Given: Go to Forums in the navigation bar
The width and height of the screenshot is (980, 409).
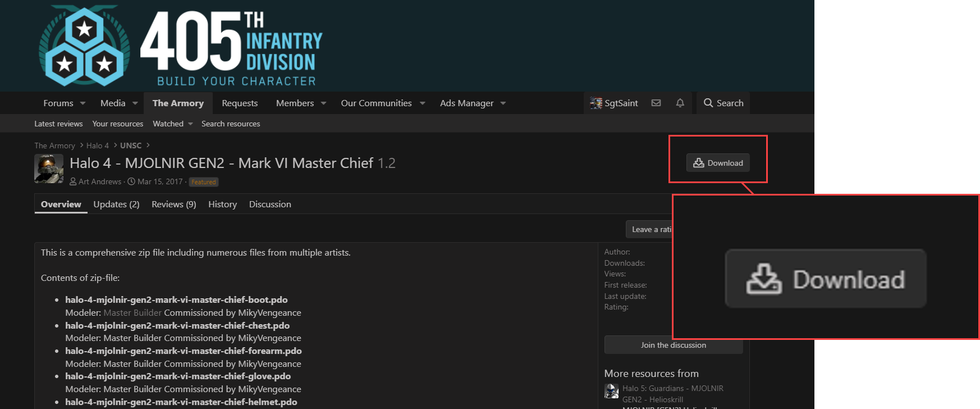Looking at the screenshot, I should coord(58,103).
